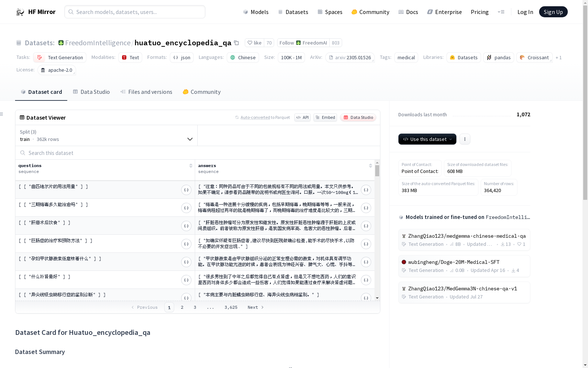Go to page 2 of the dataset rows
Screen dimensions: 588x368
[182, 307]
